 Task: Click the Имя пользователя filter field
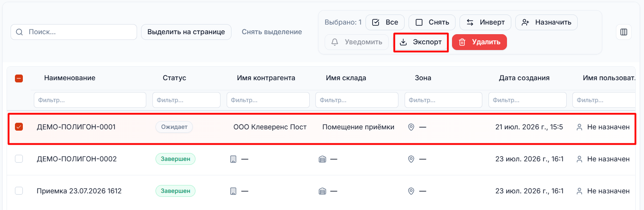click(x=604, y=100)
